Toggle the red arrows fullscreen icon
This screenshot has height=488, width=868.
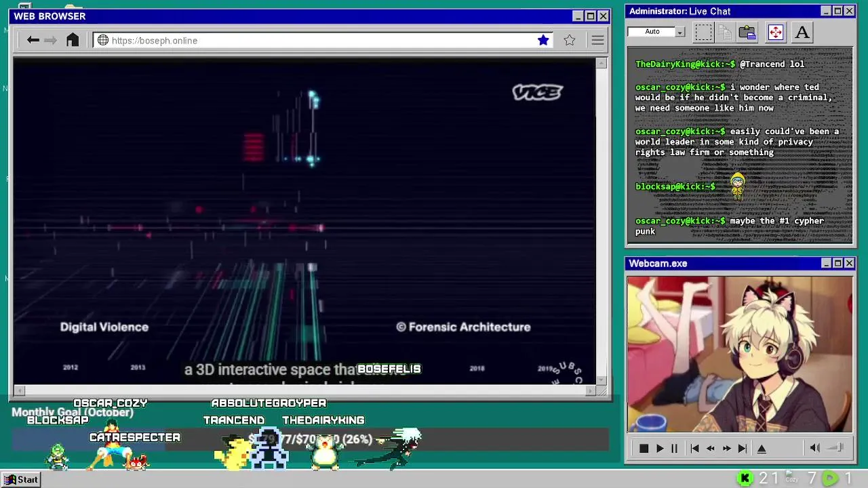[776, 32]
